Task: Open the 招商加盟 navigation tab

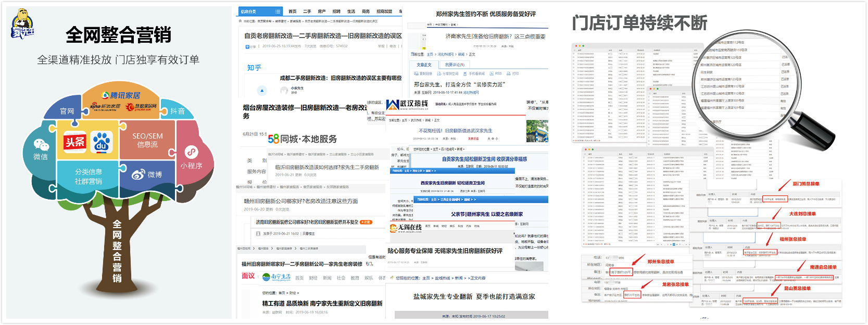Action: 384,11
